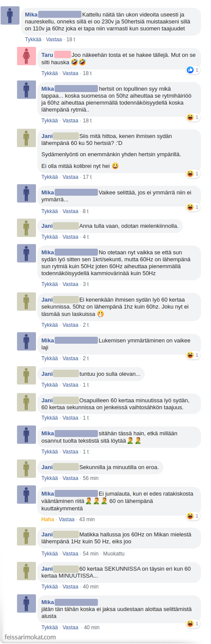Click Tykkää under the top comment
This screenshot has width=211, height=644.
click(x=33, y=39)
